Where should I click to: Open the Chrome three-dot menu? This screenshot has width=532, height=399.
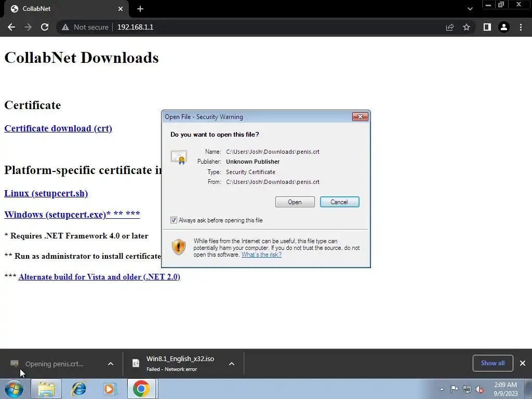521,27
